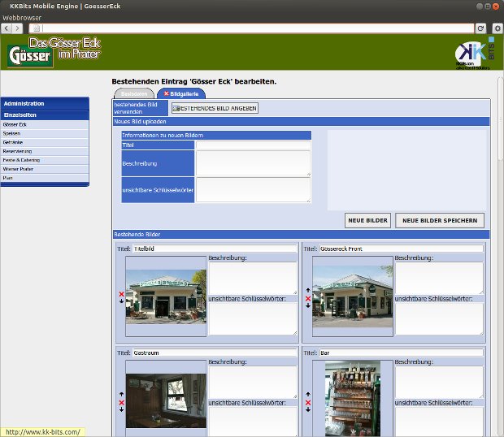Open the Speisen page entry
504x437 pixels.
[45, 133]
